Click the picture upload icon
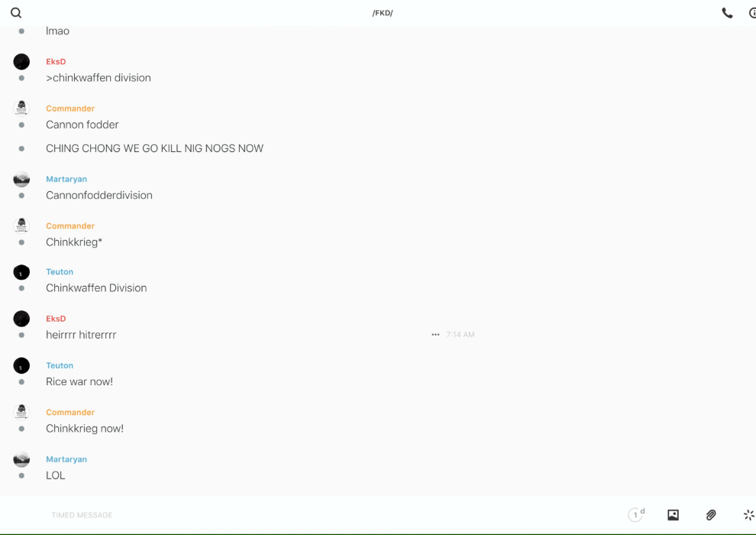 pos(673,515)
